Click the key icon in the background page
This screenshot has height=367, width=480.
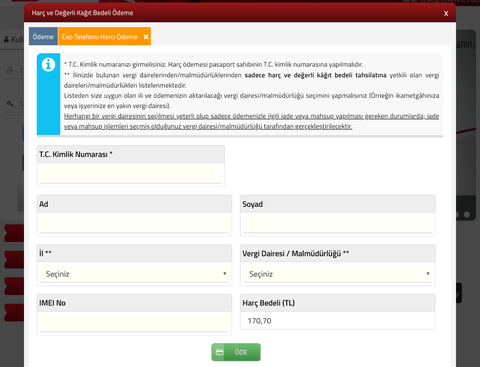point(10,104)
